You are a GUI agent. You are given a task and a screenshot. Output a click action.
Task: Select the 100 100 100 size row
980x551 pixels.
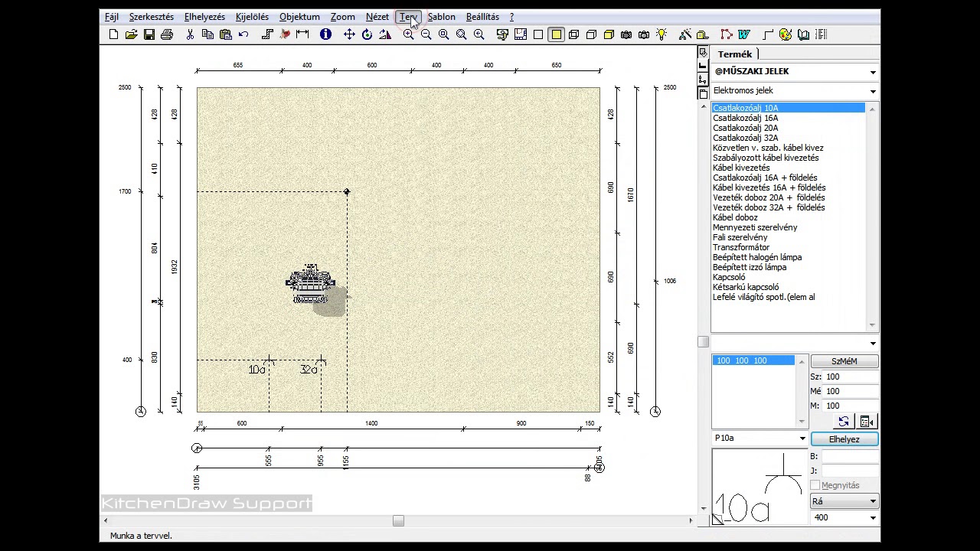tap(753, 360)
